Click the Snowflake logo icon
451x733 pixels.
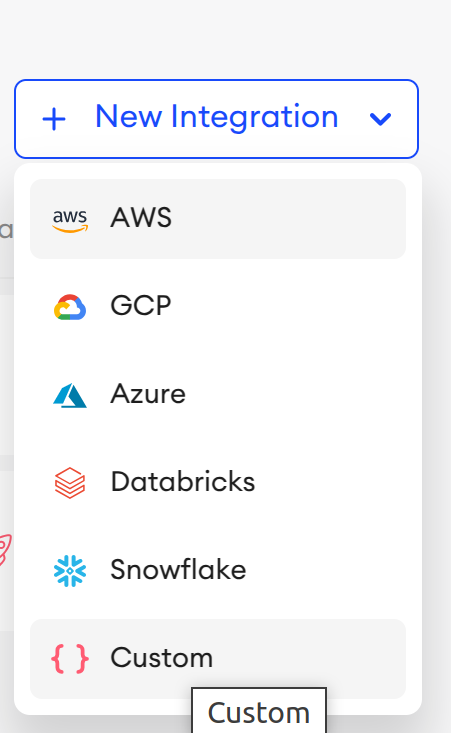pos(70,571)
